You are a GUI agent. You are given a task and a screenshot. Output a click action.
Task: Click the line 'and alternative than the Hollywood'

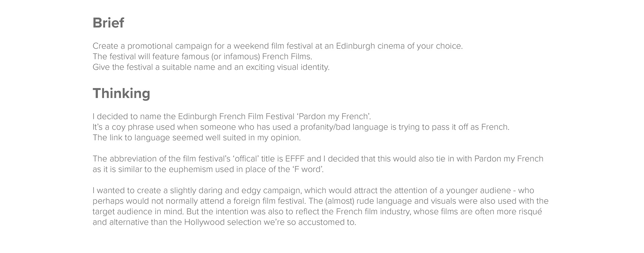(x=224, y=222)
